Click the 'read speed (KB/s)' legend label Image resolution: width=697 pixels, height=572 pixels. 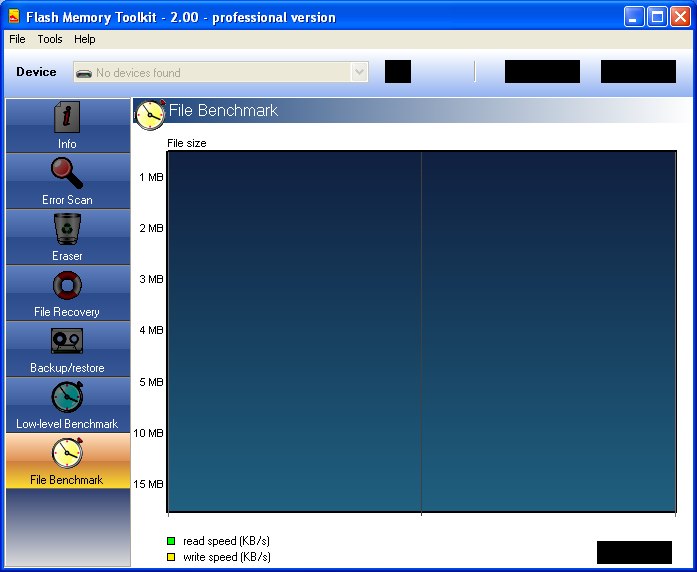point(226,541)
